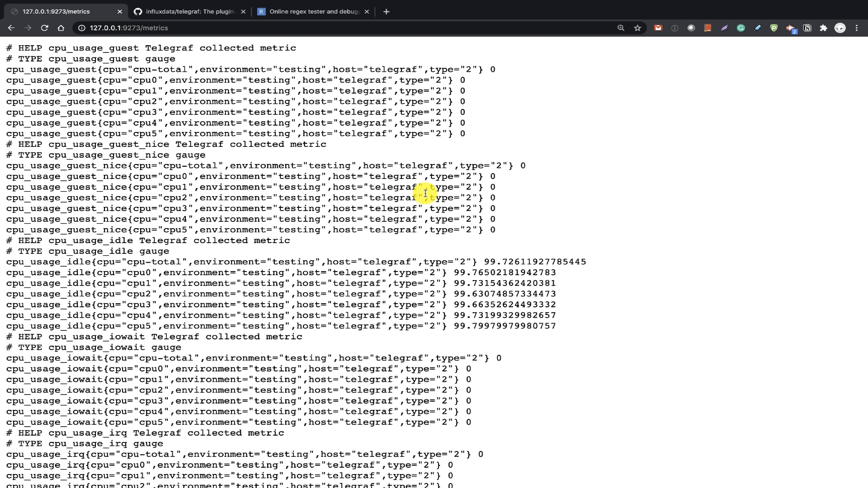Image resolution: width=868 pixels, height=488 pixels.
Task: Click the purple feather extension icon
Action: pyautogui.click(x=724, y=28)
